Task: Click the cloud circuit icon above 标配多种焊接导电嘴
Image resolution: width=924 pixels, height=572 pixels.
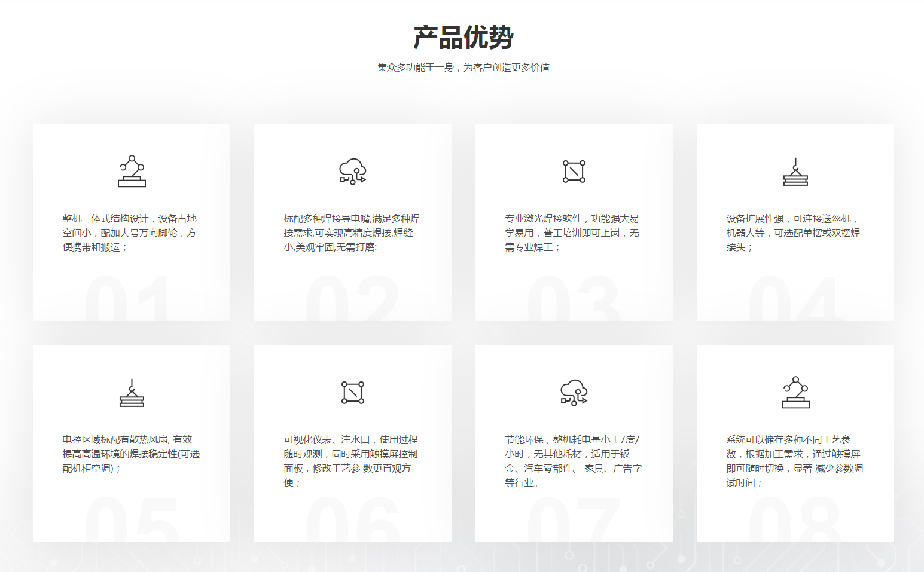Action: click(353, 172)
